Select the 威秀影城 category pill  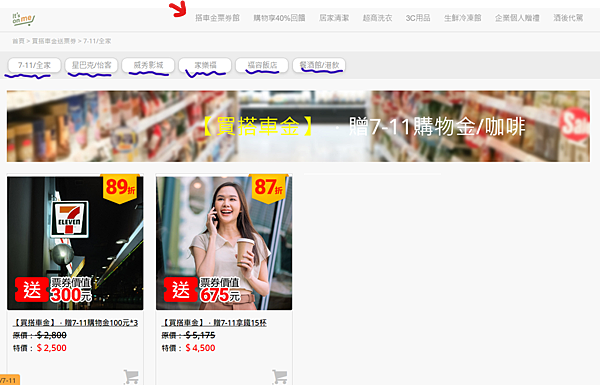(148, 65)
